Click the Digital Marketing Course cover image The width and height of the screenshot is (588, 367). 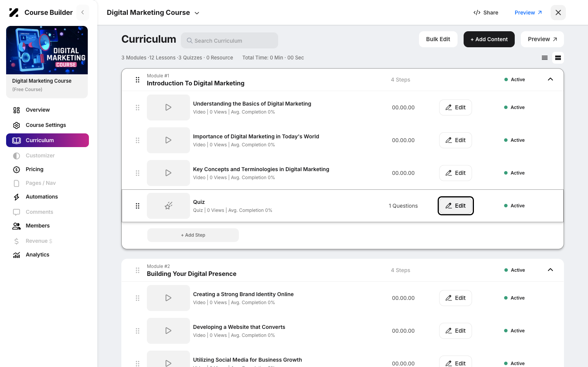[47, 50]
